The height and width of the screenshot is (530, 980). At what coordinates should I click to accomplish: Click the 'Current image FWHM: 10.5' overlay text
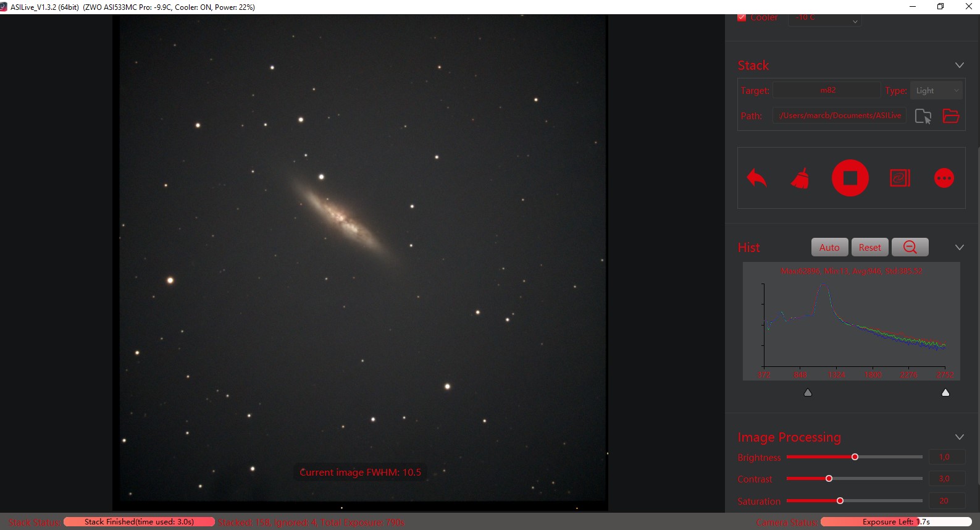(x=361, y=473)
